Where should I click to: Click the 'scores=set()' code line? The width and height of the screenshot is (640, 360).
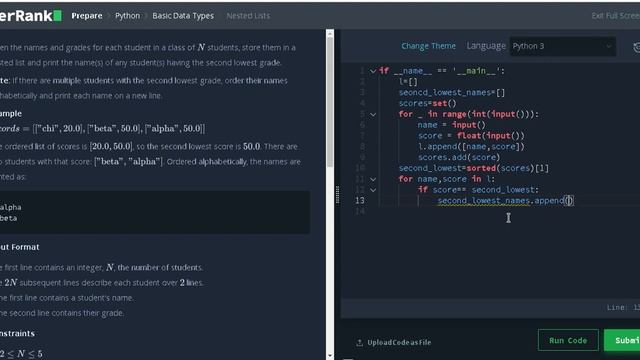[427, 103]
